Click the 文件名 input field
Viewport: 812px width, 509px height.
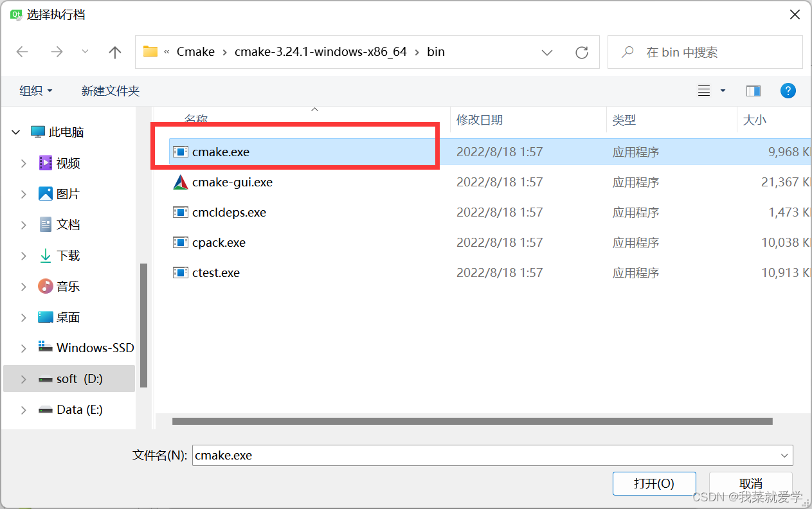484,455
